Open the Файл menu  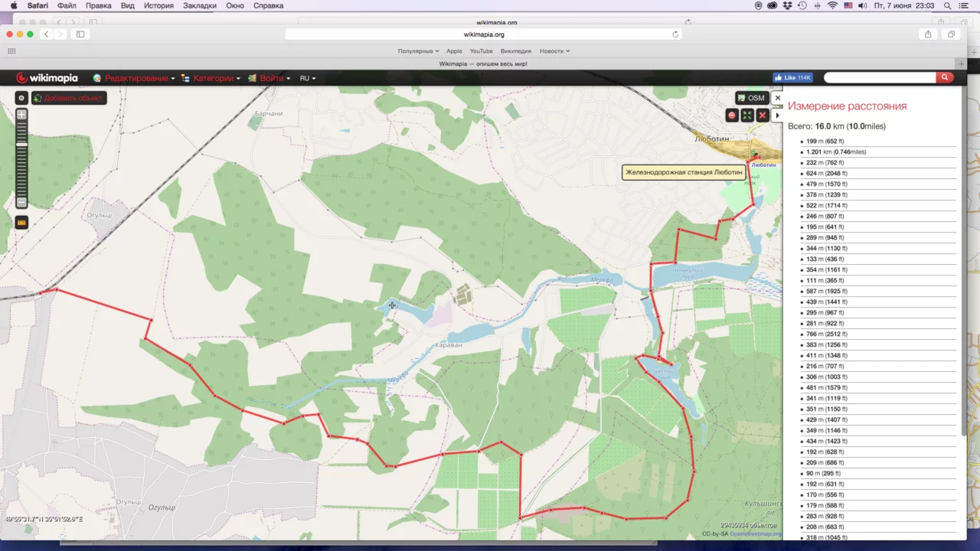tap(67, 5)
